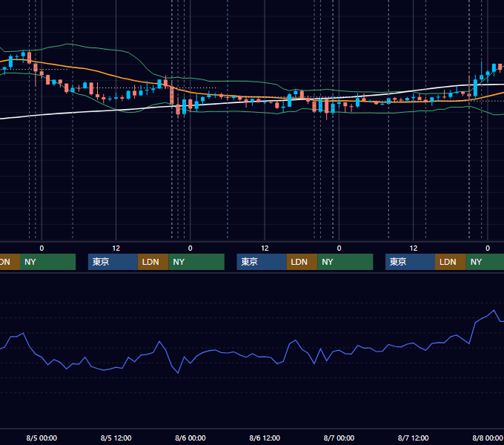
Task: Click the hour label 12 above 8/6 12:00
Action: pyautogui.click(x=265, y=248)
